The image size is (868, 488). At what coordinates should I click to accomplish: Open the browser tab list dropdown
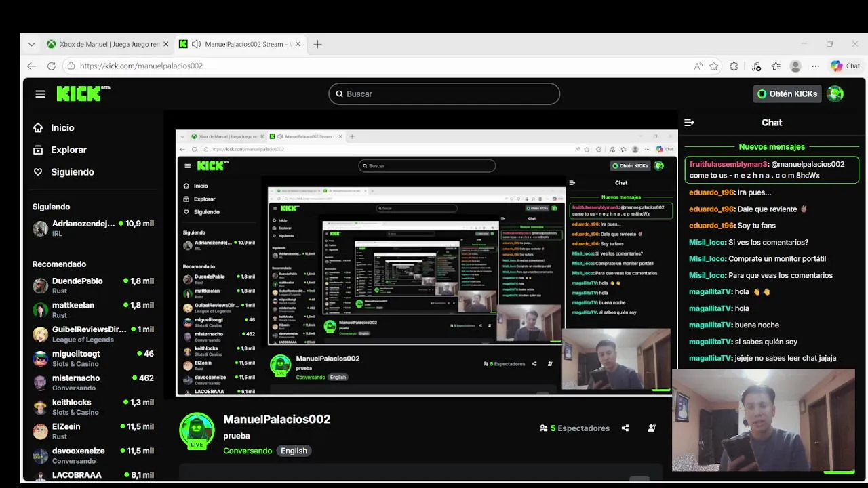pos(31,44)
